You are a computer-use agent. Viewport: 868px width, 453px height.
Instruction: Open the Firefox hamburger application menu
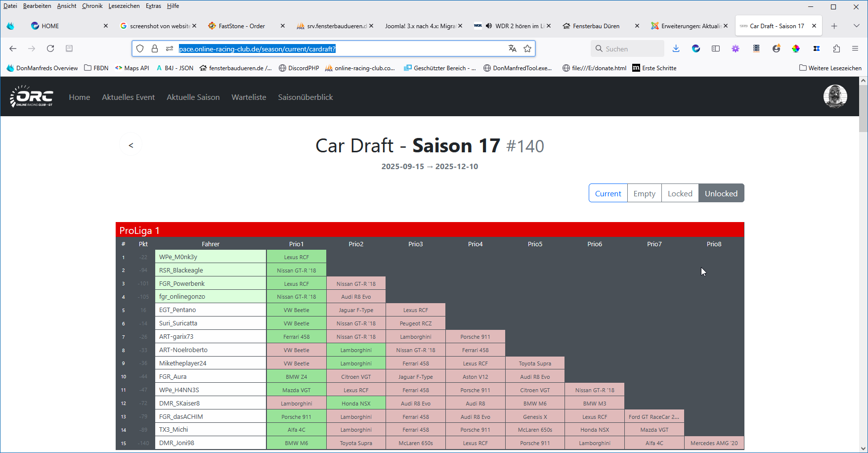[x=855, y=48]
